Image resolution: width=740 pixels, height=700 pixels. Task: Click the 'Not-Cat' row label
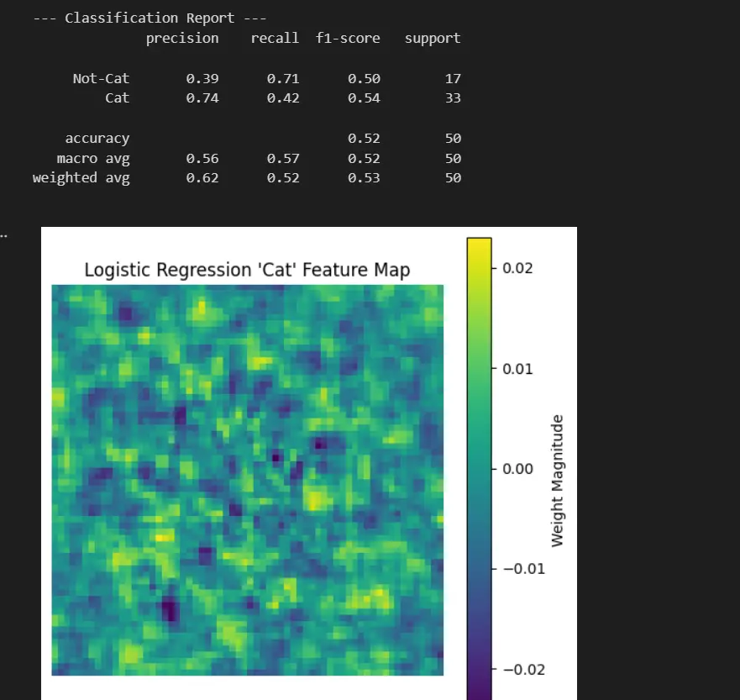pos(101,78)
